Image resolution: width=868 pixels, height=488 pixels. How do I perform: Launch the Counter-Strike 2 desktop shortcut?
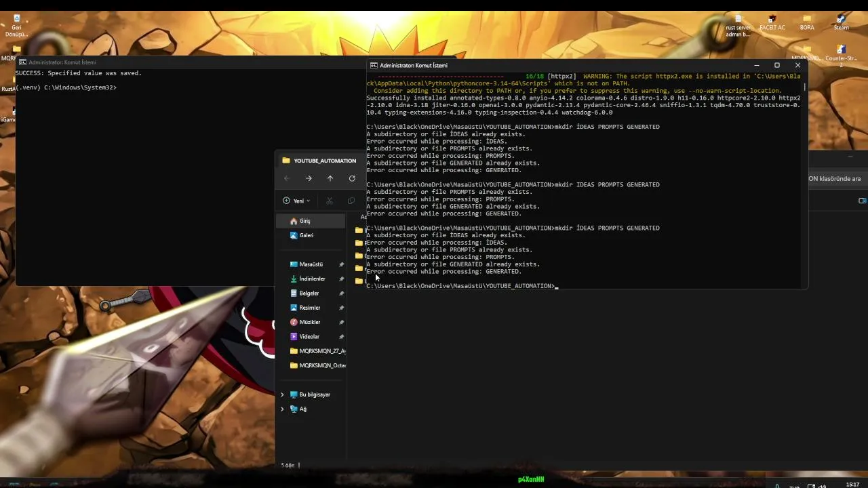click(841, 55)
